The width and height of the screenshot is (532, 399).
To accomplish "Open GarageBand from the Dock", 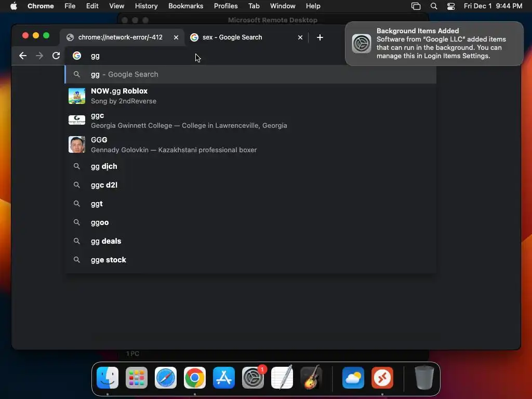I will click(x=311, y=378).
